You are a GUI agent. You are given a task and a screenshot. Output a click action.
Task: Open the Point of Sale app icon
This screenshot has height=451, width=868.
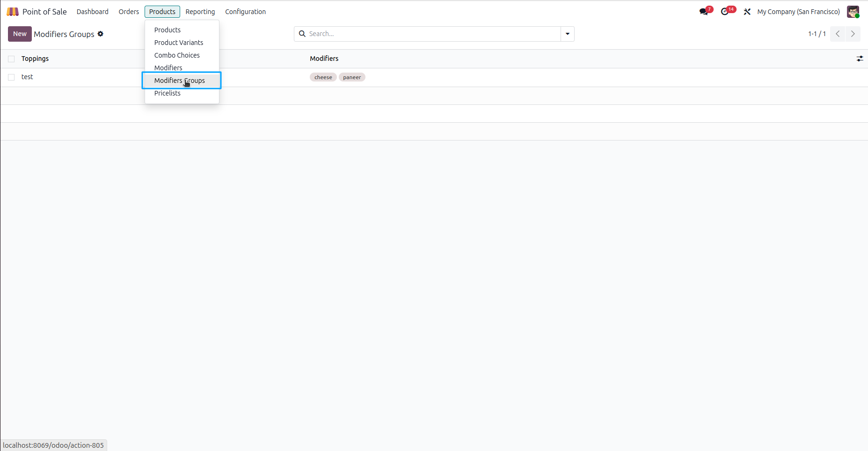13,12
